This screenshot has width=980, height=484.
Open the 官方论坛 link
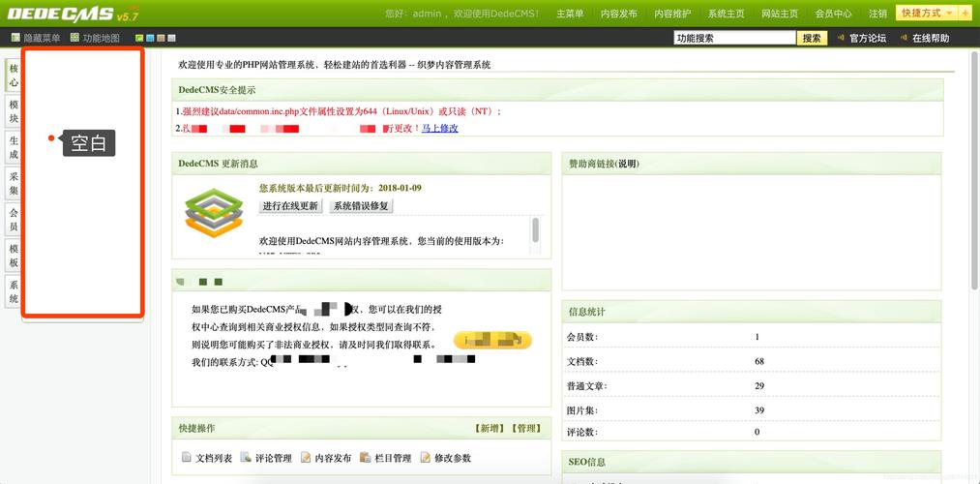click(868, 38)
